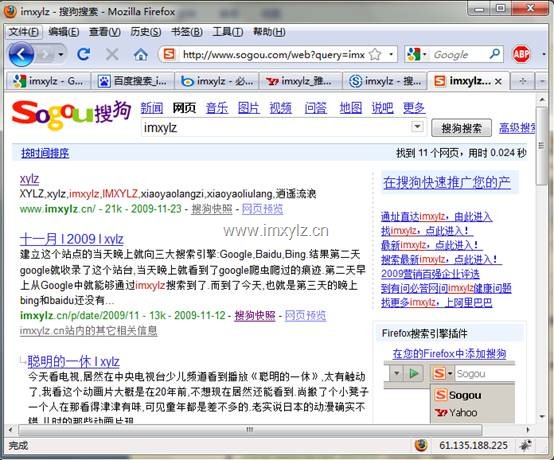Click the search magnifier in Google box
This screenshot has height=460, width=554.
tap(495, 54)
